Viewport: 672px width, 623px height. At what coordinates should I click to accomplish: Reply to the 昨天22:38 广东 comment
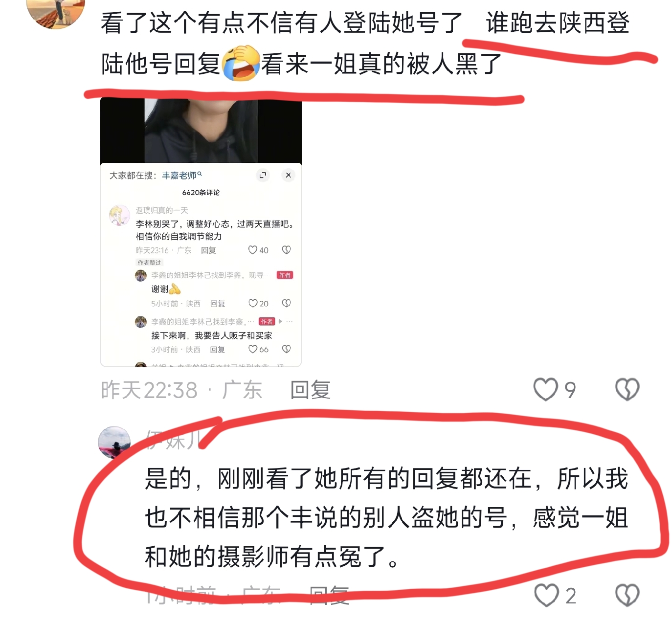pyautogui.click(x=310, y=390)
